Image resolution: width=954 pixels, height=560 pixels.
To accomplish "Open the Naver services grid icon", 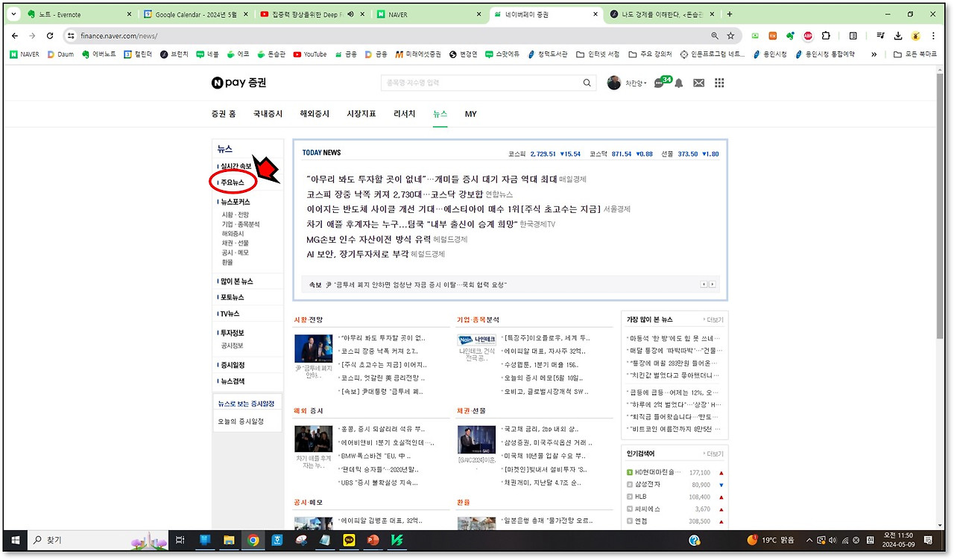I will coord(719,83).
